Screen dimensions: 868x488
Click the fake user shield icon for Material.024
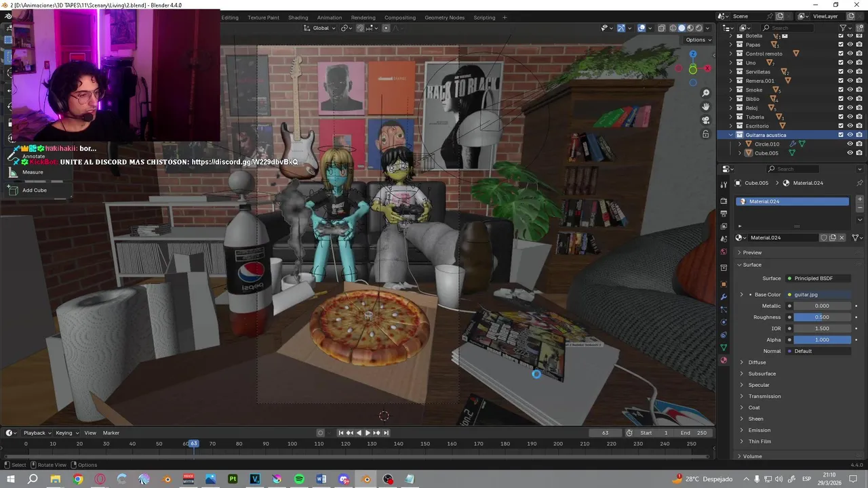824,238
